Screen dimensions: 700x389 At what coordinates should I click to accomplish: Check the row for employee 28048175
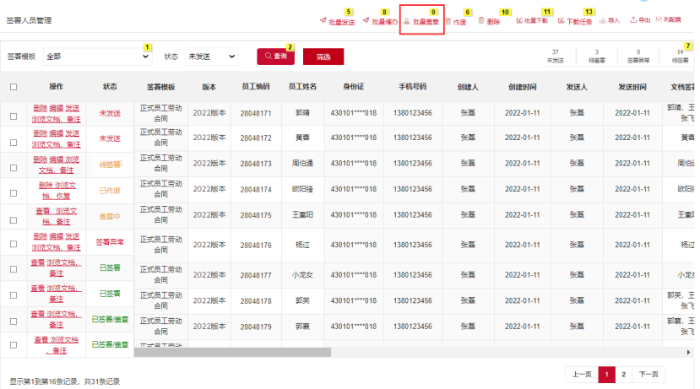pyautogui.click(x=13, y=220)
